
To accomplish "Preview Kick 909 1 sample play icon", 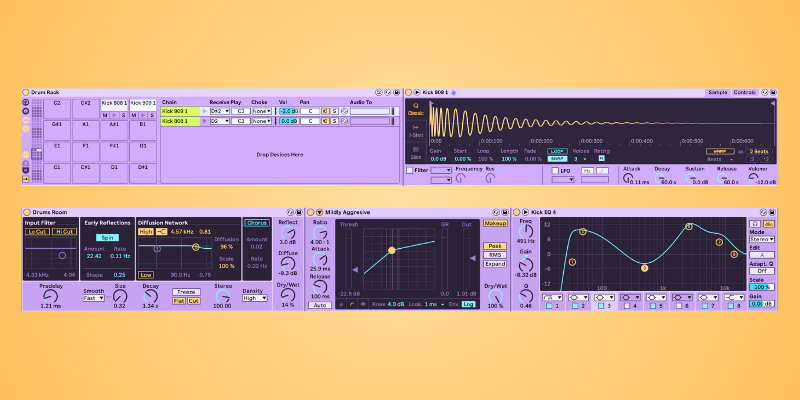I will point(417,92).
